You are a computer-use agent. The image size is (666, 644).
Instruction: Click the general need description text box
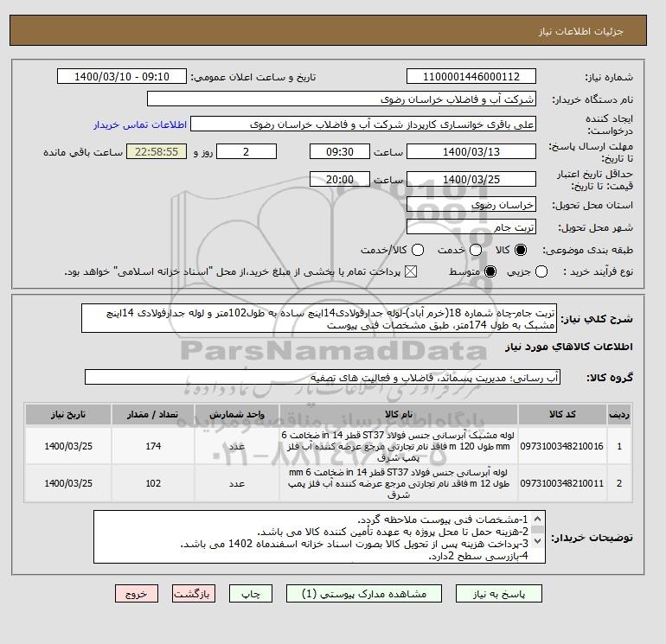pyautogui.click(x=319, y=318)
